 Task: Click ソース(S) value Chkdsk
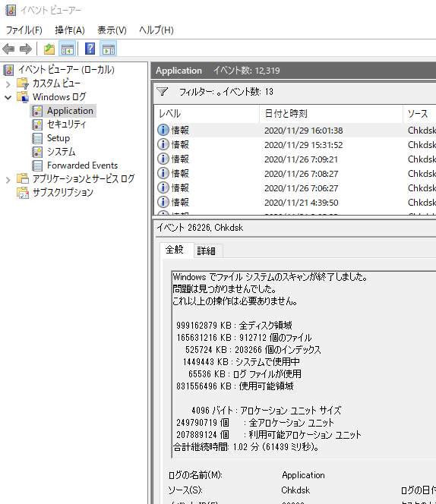coord(295,490)
